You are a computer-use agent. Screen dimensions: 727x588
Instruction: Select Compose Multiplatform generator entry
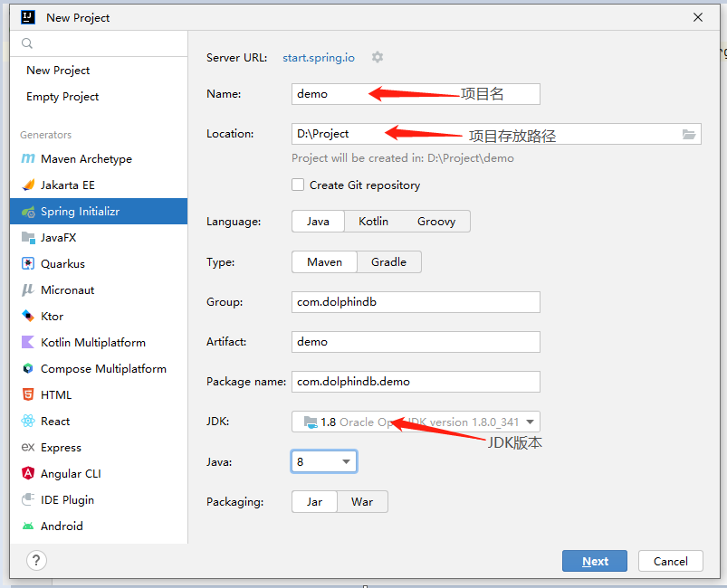99,369
